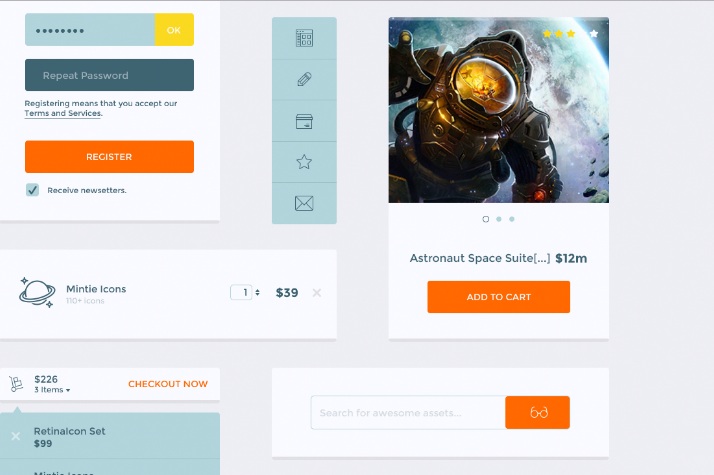Set rating with the white fifth star
Image resolution: width=714 pixels, height=475 pixels.
click(x=594, y=34)
